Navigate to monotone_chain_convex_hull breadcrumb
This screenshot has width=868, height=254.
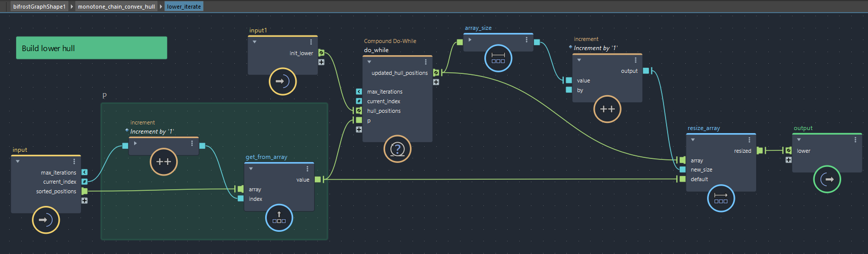116,7
